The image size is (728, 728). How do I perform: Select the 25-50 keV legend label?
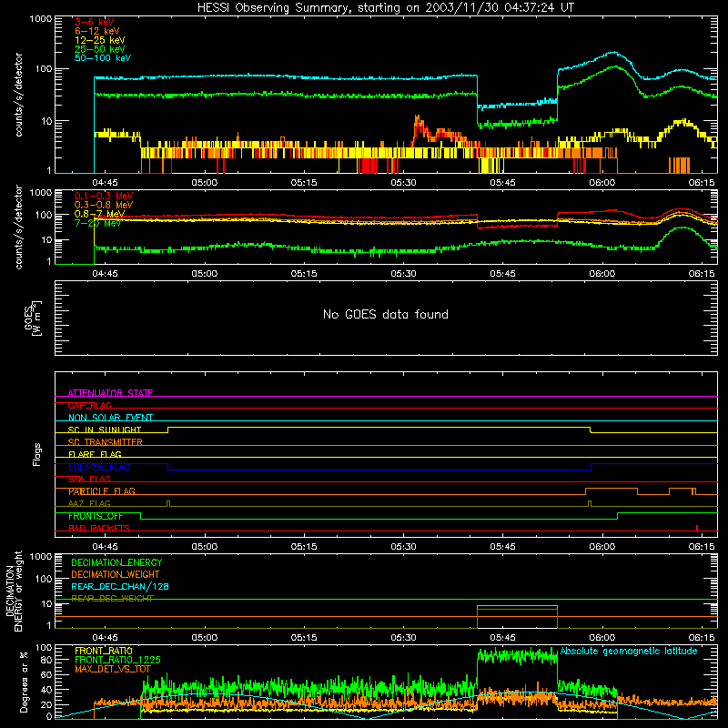point(100,49)
